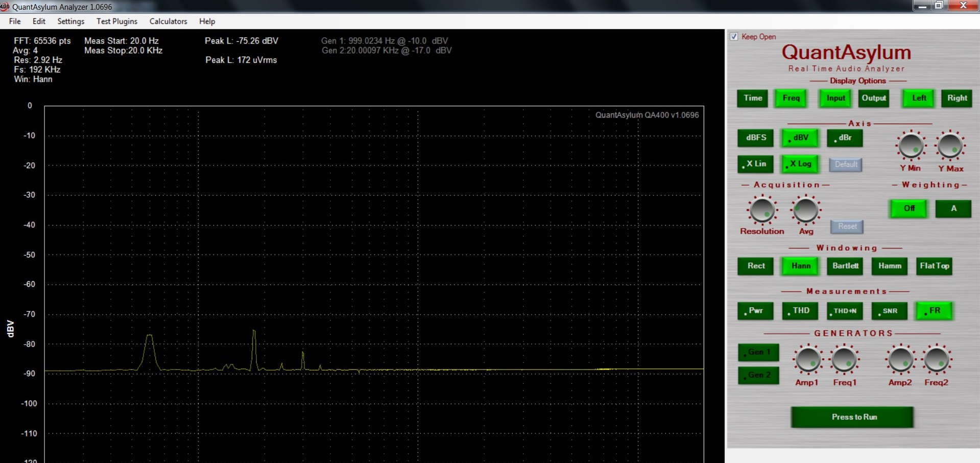Click the Freq2 knob
This screenshot has width=980, height=463.
[937, 359]
